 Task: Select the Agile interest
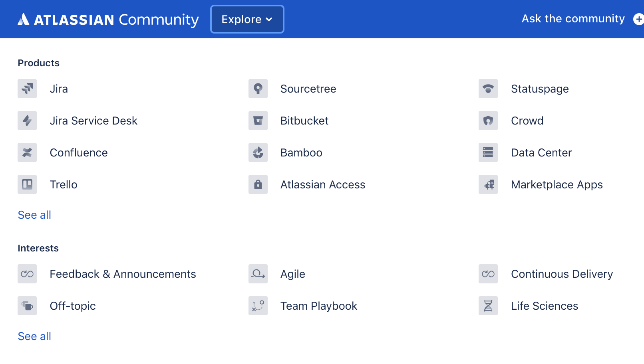pyautogui.click(x=293, y=274)
